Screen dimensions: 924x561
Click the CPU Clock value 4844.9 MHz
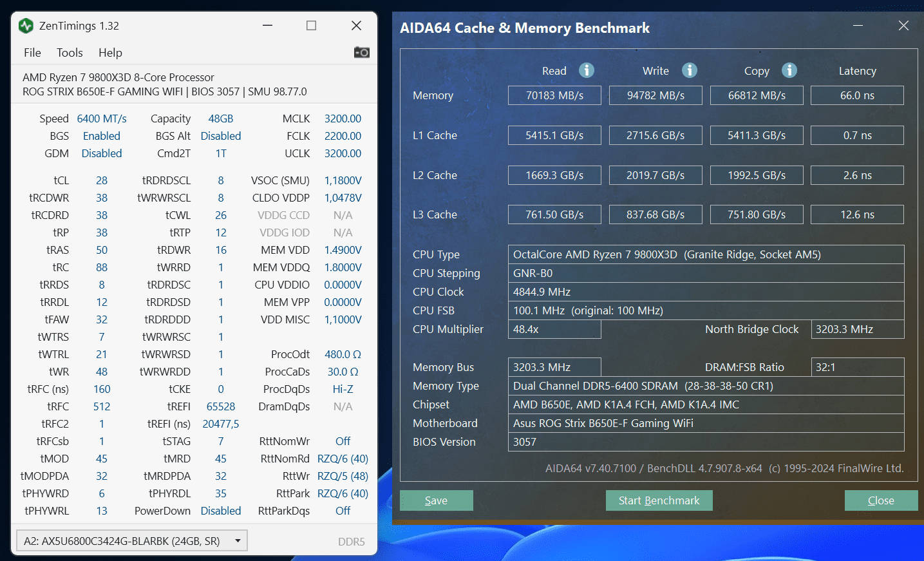tap(706, 292)
